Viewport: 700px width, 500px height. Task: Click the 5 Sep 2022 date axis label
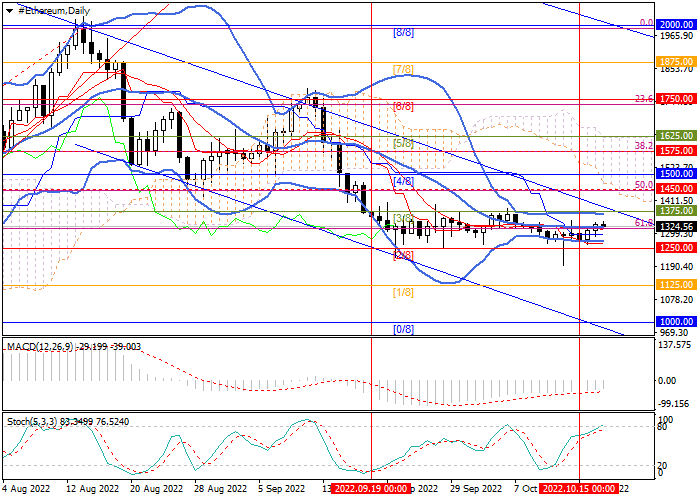(281, 490)
